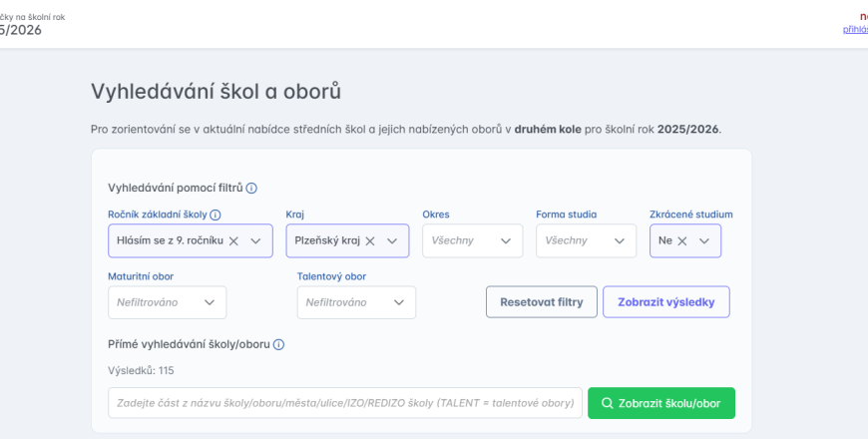Viewport: 868px width, 439px height.
Task: Expand the Kraj dropdown chevron
Action: click(392, 240)
